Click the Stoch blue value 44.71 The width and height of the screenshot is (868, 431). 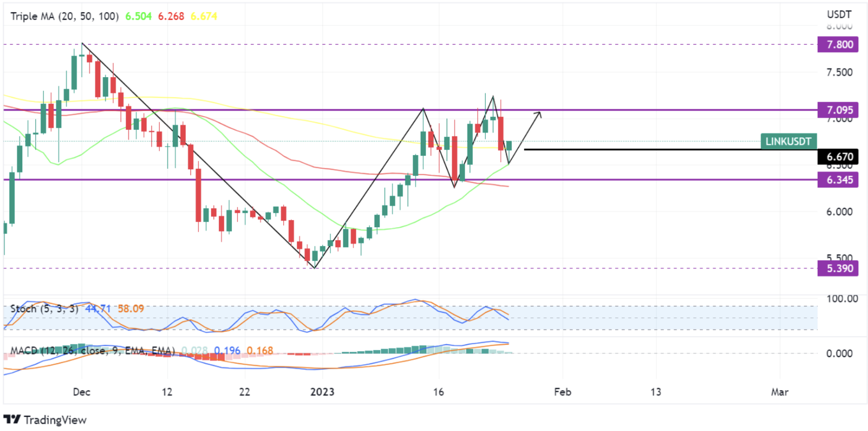[x=97, y=309]
